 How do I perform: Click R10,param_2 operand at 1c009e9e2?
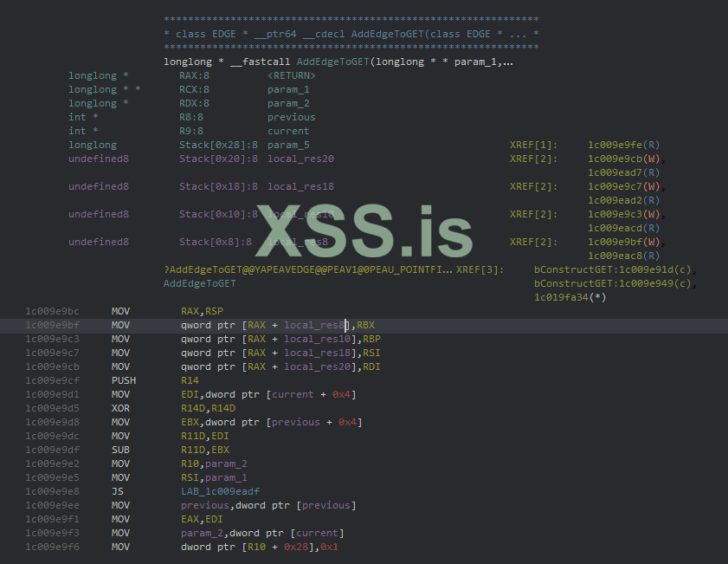pyautogui.click(x=214, y=464)
